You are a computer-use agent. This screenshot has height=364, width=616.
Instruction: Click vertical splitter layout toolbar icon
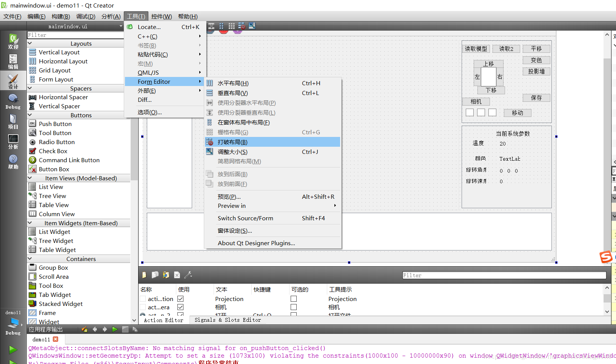click(x=211, y=26)
